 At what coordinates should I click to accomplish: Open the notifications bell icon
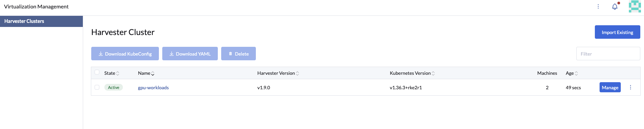615,6
